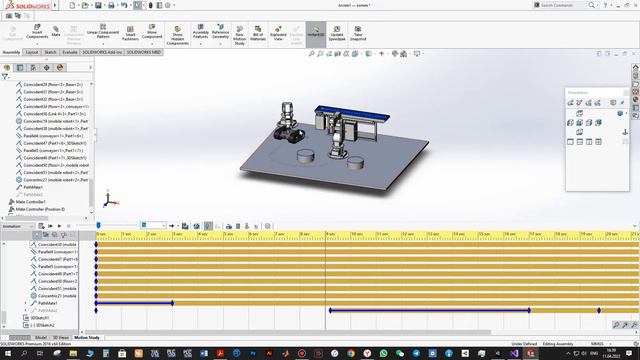Image resolution: width=640 pixels, height=360 pixels.
Task: Click Zoom to Fit in the timeline corner
Action: 616,325
